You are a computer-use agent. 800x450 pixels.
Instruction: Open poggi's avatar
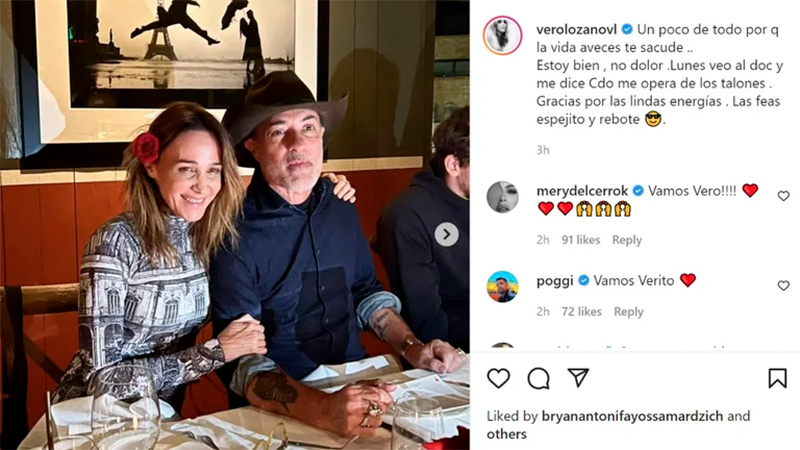click(502, 287)
